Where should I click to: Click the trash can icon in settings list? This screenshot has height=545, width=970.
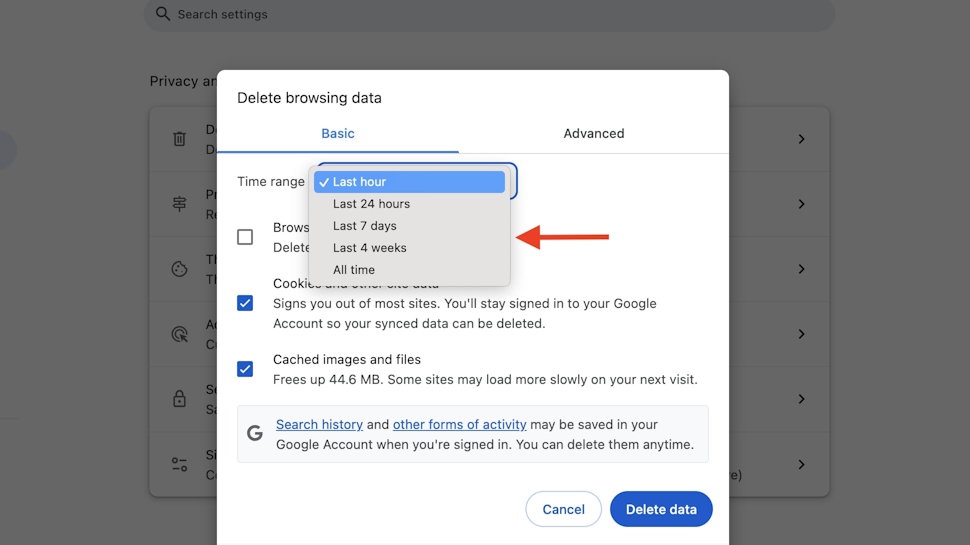pos(179,139)
